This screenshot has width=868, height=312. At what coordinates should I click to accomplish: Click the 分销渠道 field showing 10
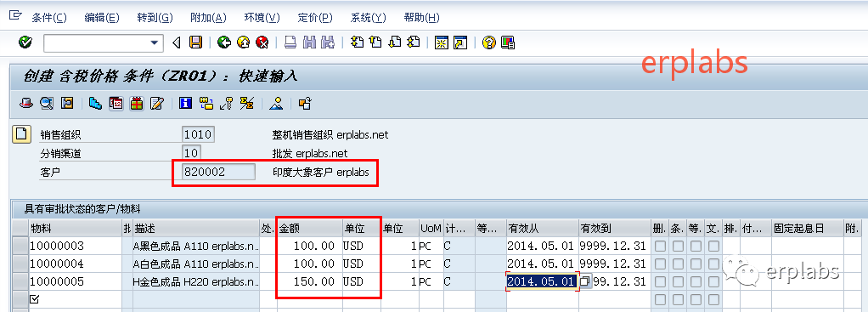coord(192,153)
